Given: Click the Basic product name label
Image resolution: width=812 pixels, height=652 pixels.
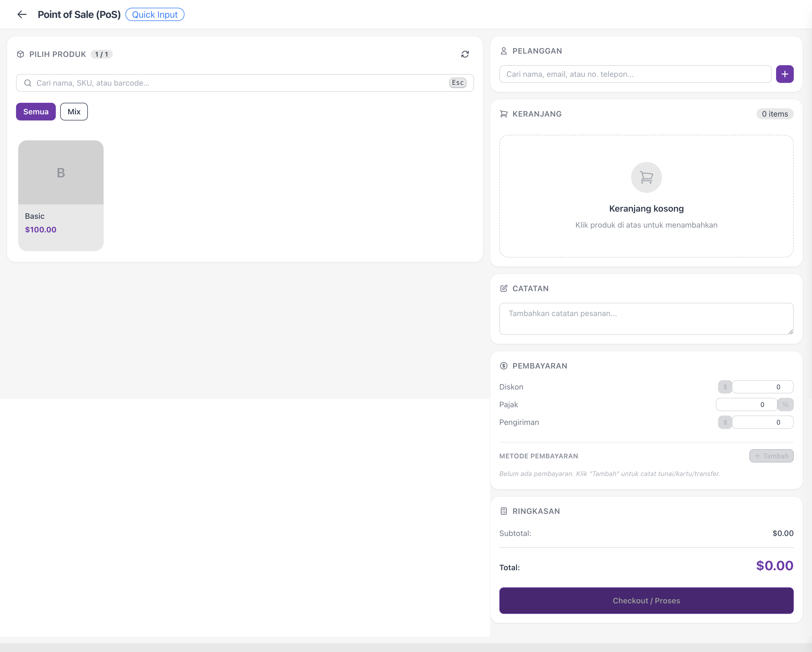Looking at the screenshot, I should (35, 216).
